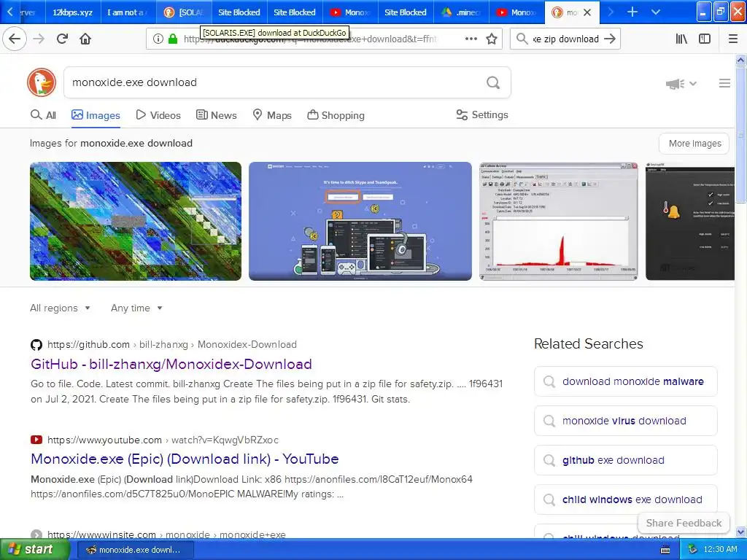Open search Settings dropdown

tap(482, 114)
